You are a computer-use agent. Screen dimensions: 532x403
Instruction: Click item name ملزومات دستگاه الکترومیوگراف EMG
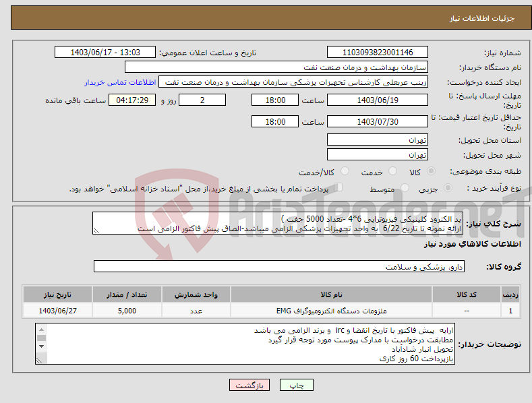pyautogui.click(x=332, y=311)
